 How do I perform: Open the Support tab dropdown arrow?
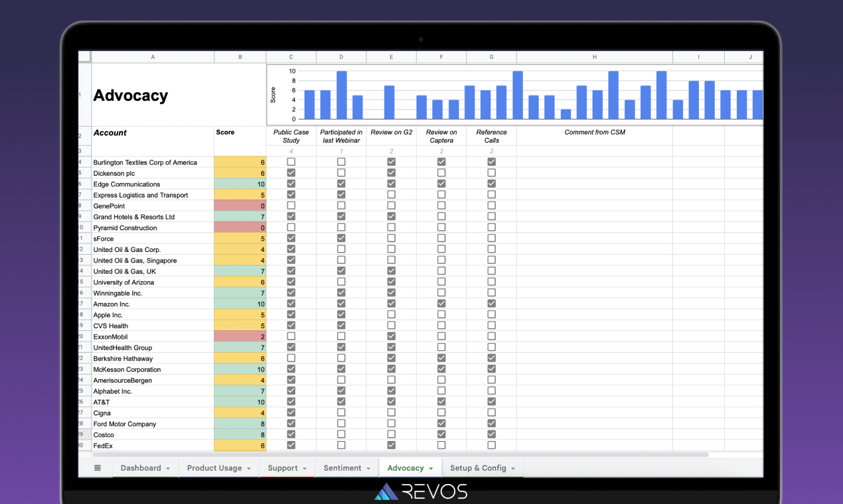tap(305, 468)
